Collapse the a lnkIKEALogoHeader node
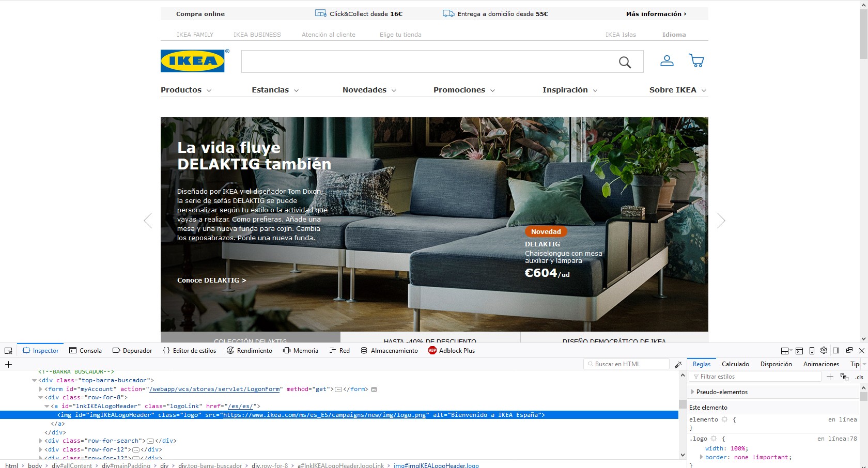Viewport: 868px width, 468px height. tap(47, 407)
